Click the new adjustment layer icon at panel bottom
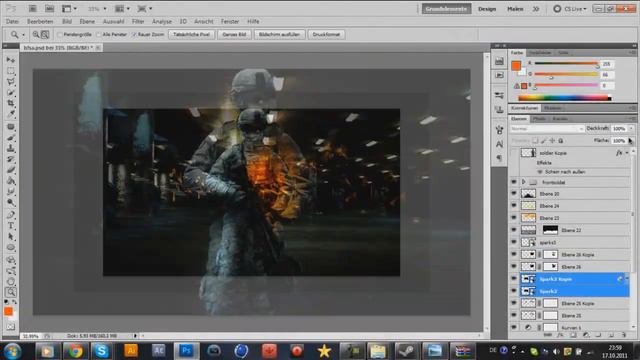This screenshot has height=360, width=640. coord(586,335)
